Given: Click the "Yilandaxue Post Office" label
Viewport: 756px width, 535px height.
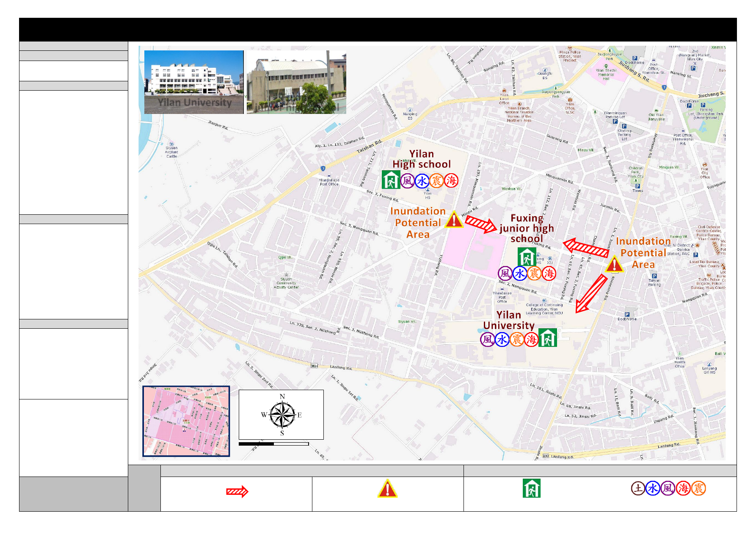Looking at the screenshot, I should pyautogui.click(x=502, y=297).
